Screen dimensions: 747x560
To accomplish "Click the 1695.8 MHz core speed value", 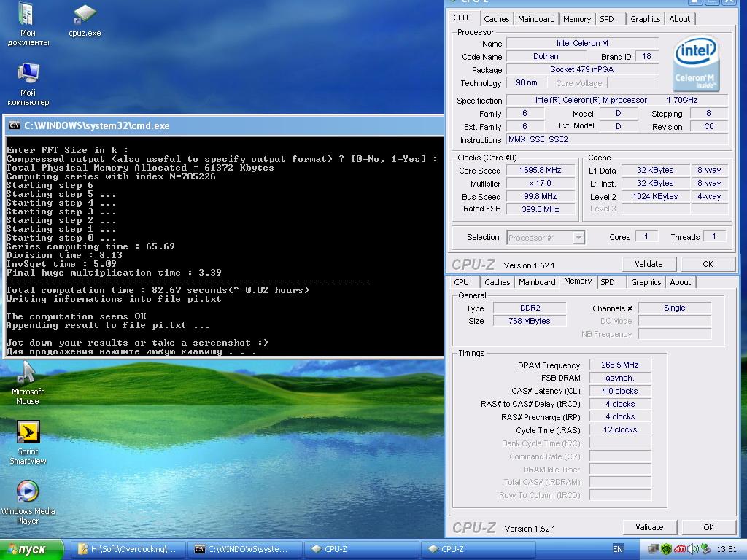I will pyautogui.click(x=541, y=170).
